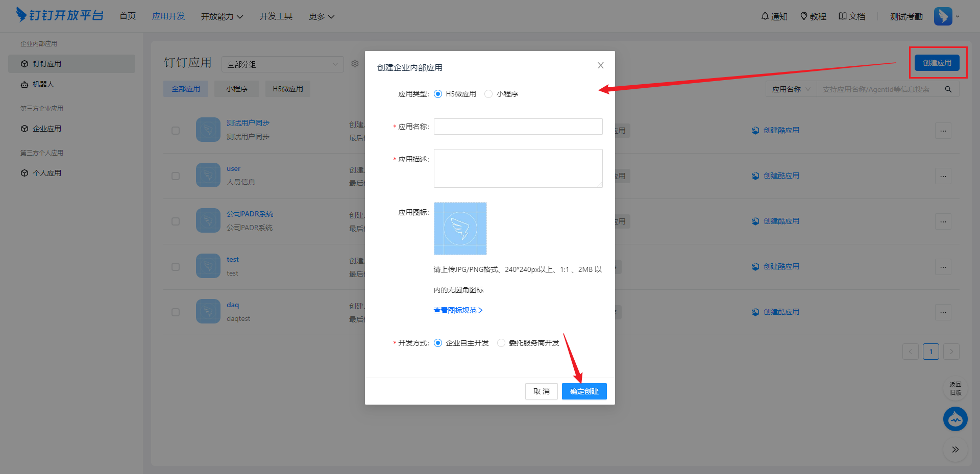980x474 pixels.
Task: Open the 教程 tutorials link
Action: (813, 16)
